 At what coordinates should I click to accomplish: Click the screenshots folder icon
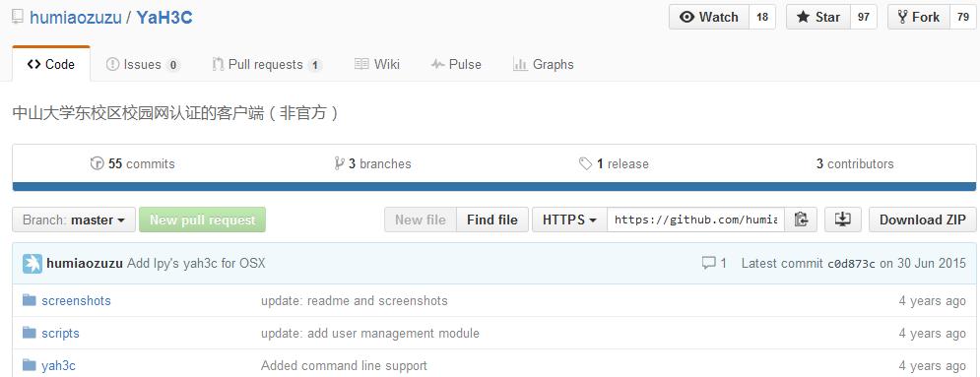pyautogui.click(x=30, y=300)
